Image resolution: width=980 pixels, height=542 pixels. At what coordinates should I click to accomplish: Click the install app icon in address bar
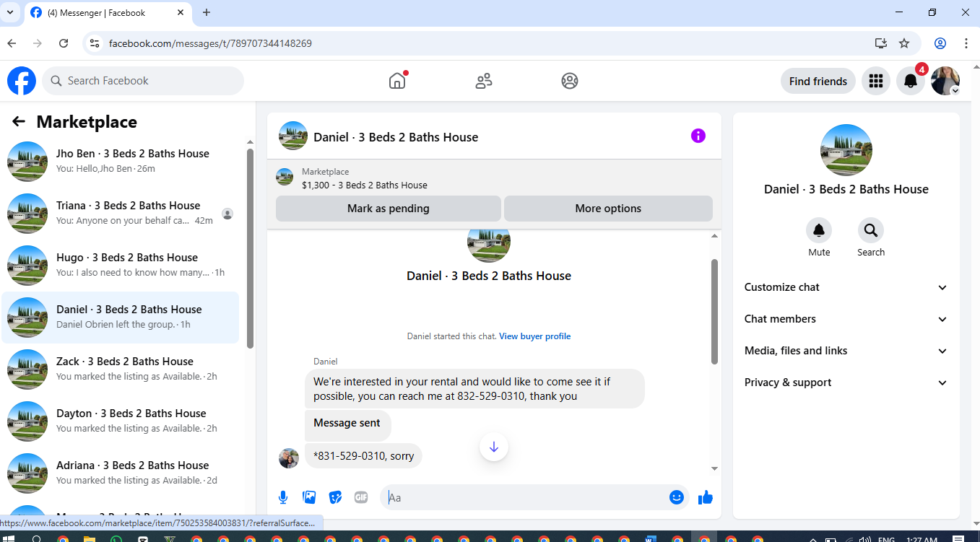[880, 43]
